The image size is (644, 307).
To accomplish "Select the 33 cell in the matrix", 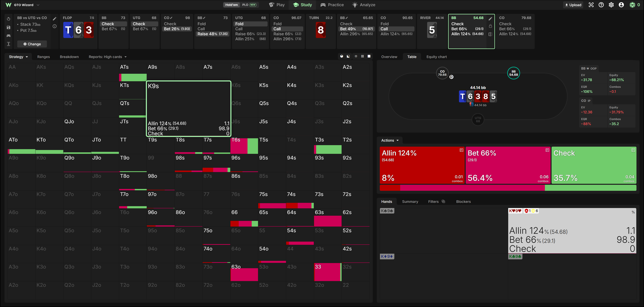I will coord(328,272).
